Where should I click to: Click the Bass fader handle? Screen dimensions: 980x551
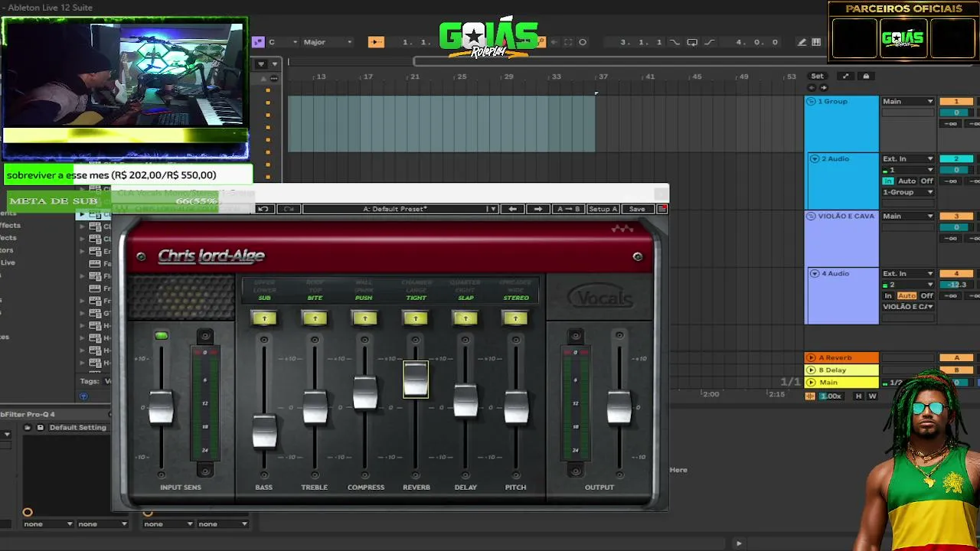pyautogui.click(x=264, y=432)
